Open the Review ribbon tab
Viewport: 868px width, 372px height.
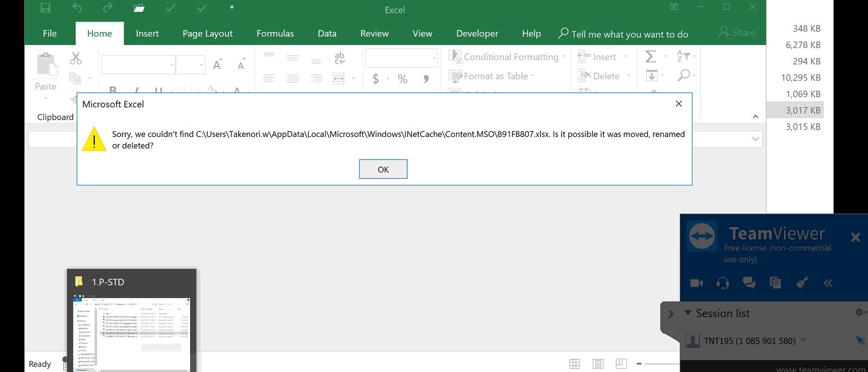375,33
